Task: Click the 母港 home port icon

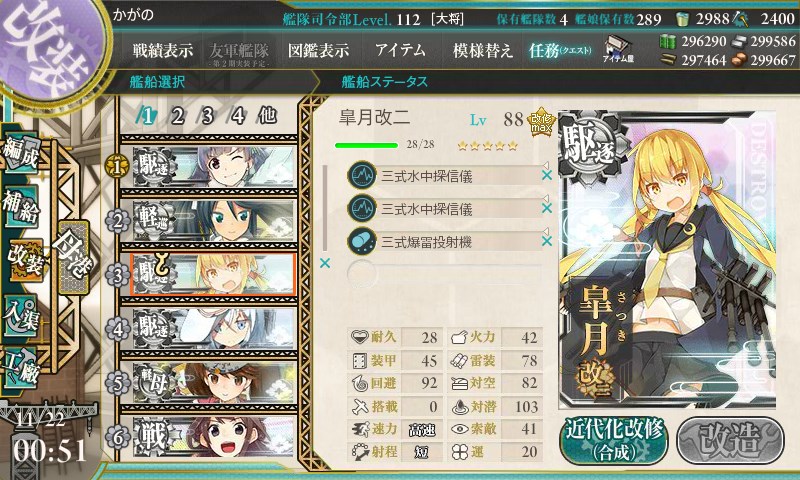Action: point(74,258)
